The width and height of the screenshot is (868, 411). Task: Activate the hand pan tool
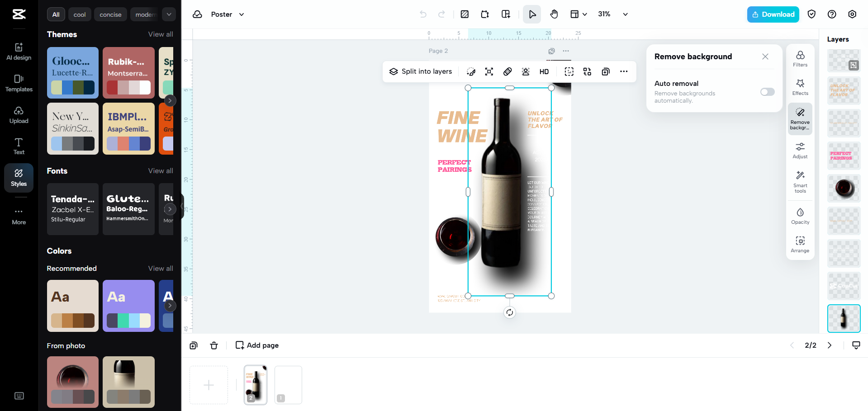click(554, 14)
